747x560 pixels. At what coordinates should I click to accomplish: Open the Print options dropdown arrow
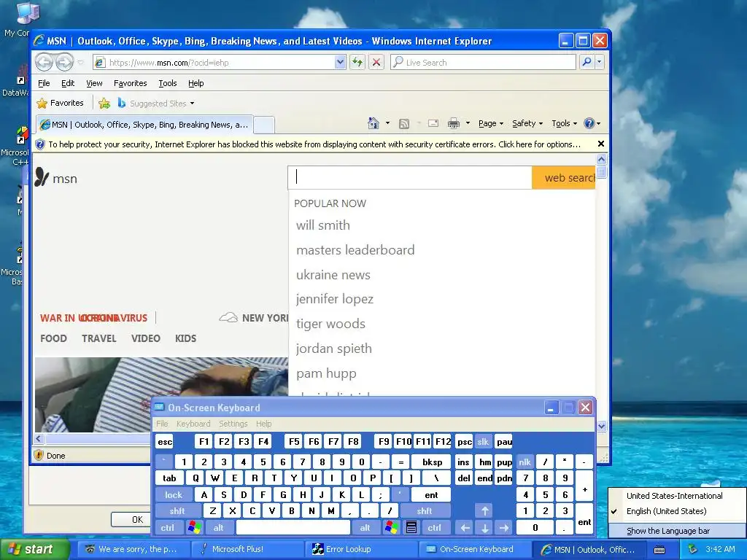(468, 123)
